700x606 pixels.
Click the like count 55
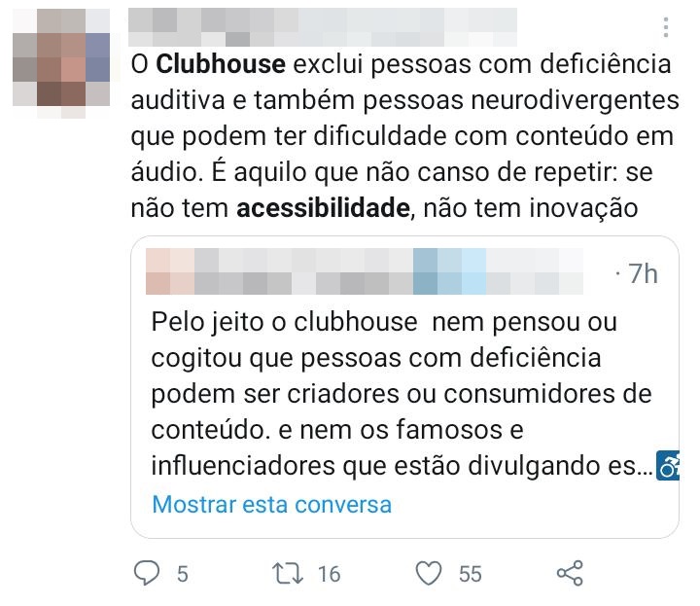tap(471, 574)
